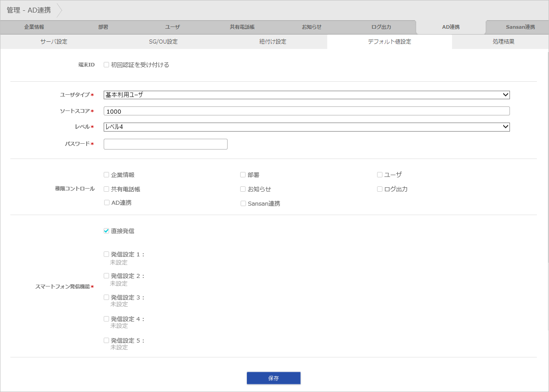Image resolution: width=549 pixels, height=392 pixels.
Task: Open the SG/OU設定 sub-tab
Action: [163, 42]
